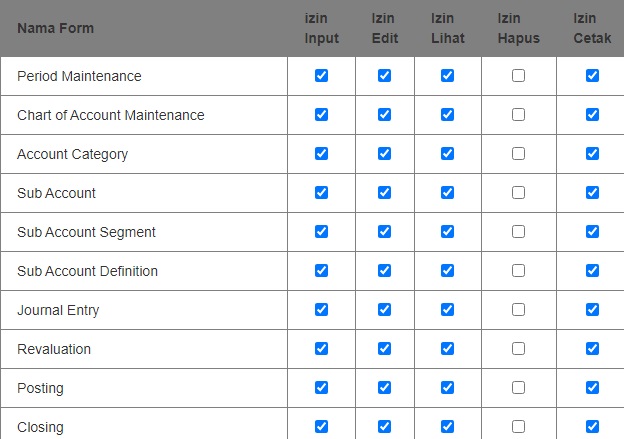The width and height of the screenshot is (624, 439).
Task: Uncheck Izin Edit for Revaluation
Action: pos(384,349)
